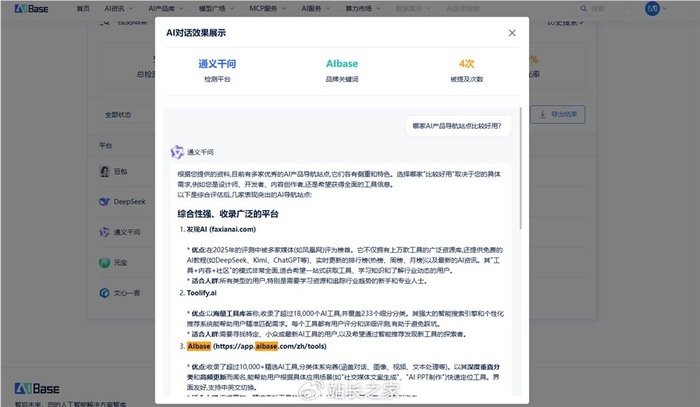Select the 通义千问 platform icon in list
The width and height of the screenshot is (700, 407).
click(x=104, y=232)
